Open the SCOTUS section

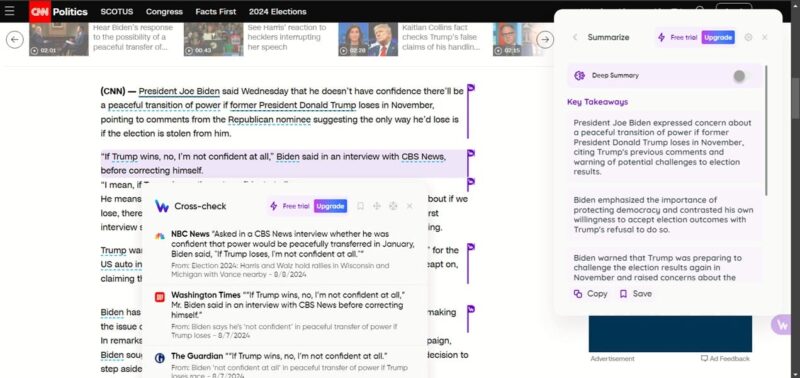(x=117, y=11)
